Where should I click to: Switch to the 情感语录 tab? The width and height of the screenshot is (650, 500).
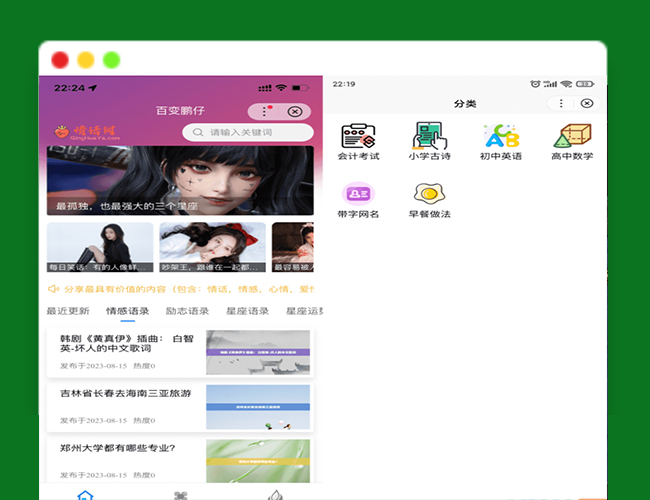coord(128,311)
